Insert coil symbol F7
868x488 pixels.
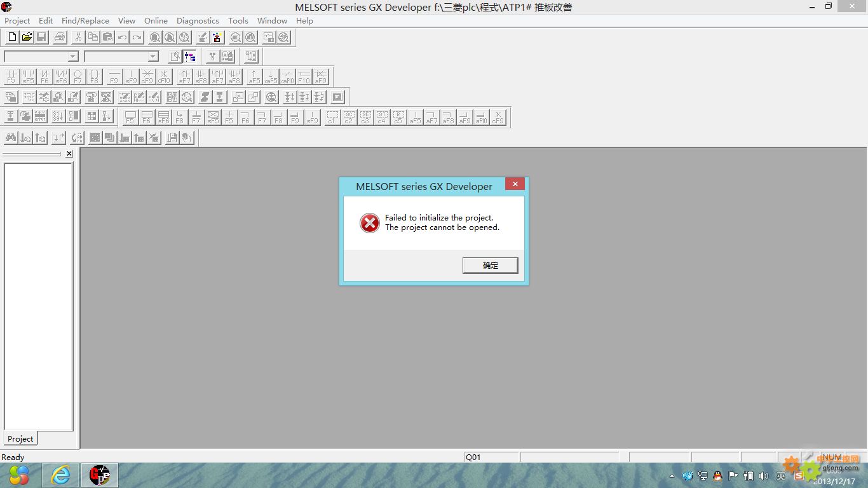[x=78, y=77]
